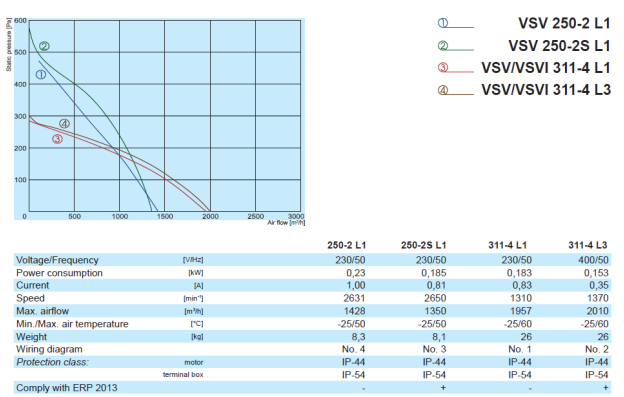
Task: Click the Speed value 2631
Action: 354,298
